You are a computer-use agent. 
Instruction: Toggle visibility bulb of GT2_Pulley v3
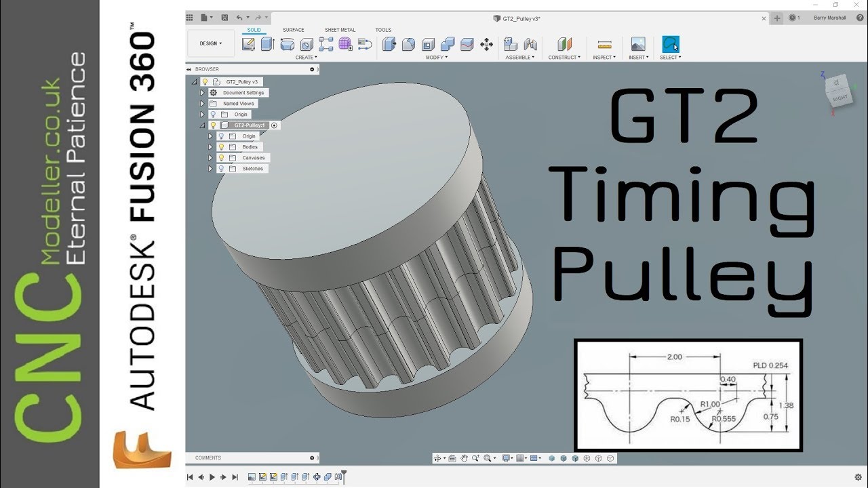(205, 81)
